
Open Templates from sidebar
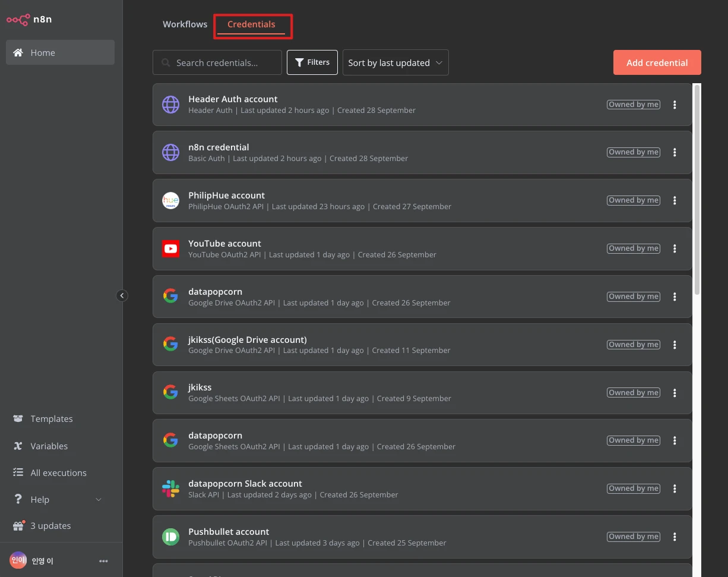[x=52, y=419]
